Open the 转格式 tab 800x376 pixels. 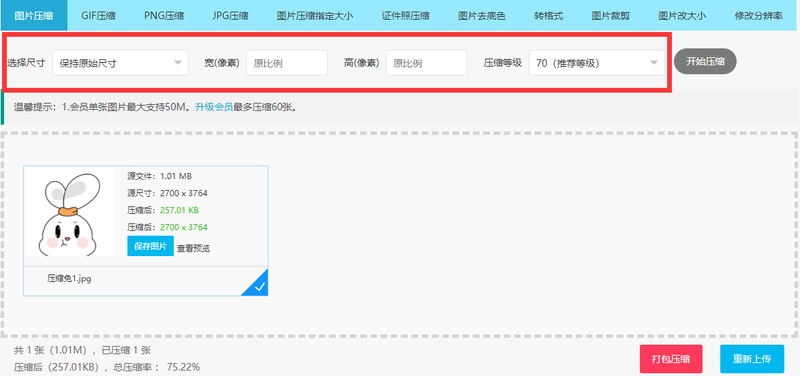tap(548, 15)
